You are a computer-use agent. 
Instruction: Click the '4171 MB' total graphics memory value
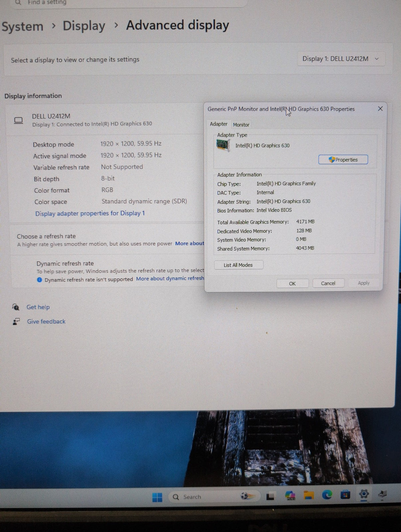pyautogui.click(x=305, y=221)
